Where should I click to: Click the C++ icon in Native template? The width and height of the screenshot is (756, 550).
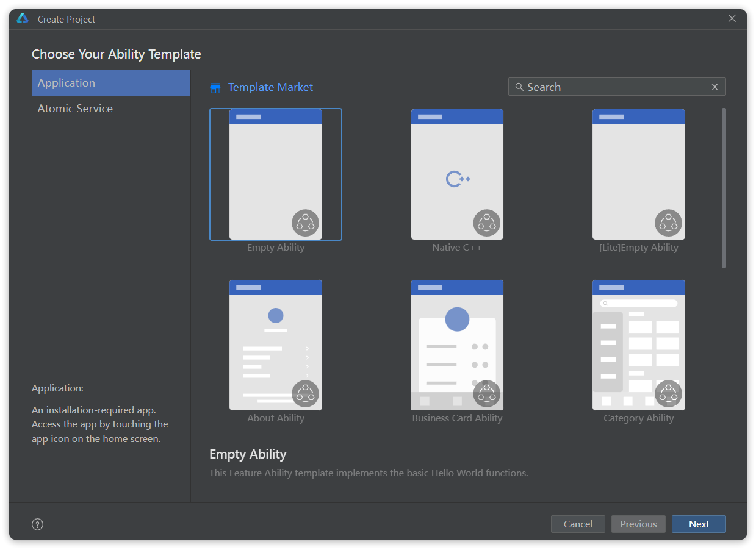coord(458,179)
